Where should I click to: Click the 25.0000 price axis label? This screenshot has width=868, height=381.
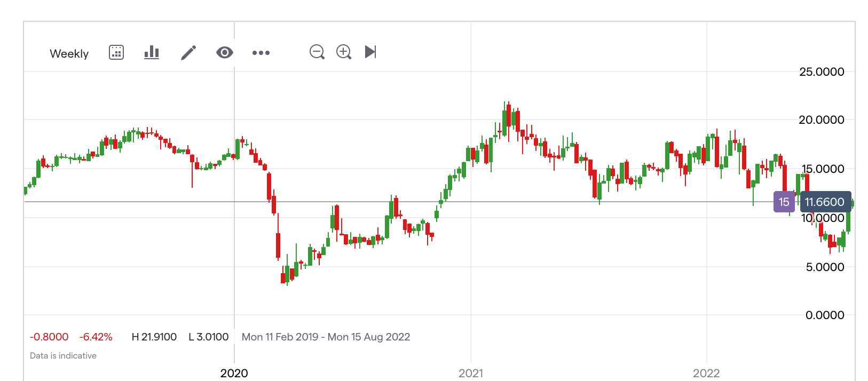822,72
